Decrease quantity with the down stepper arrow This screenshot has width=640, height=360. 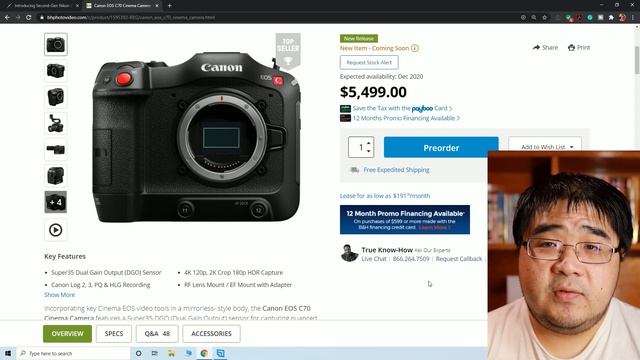point(369,151)
